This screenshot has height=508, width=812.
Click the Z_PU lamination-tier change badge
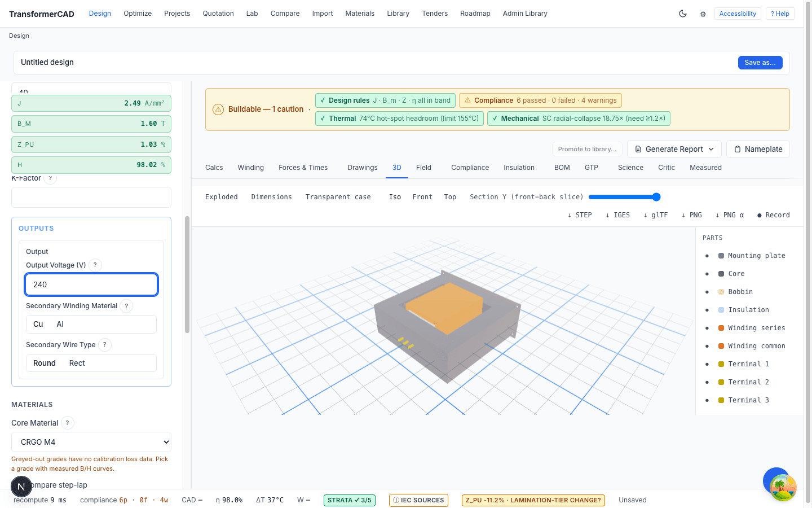tap(533, 500)
